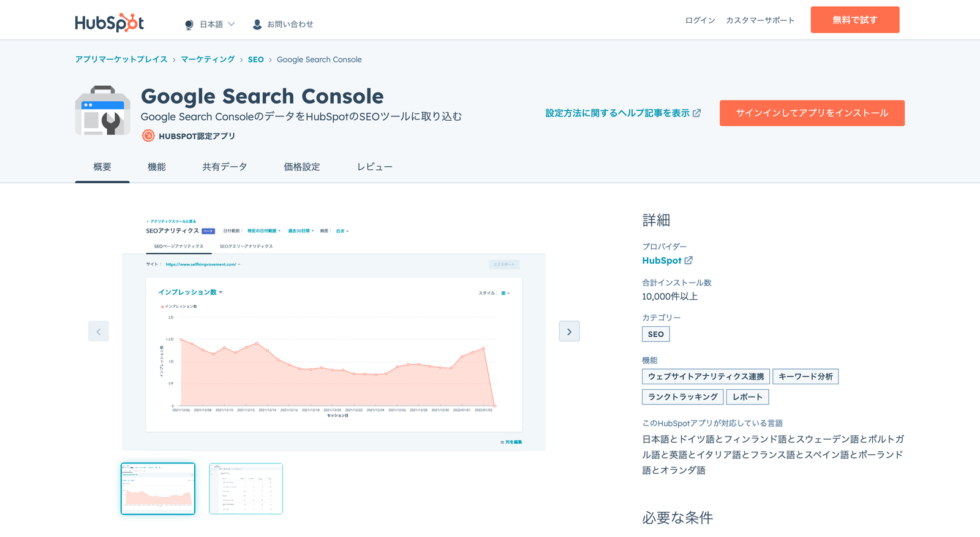Click the 無料で試す button

coord(855,20)
